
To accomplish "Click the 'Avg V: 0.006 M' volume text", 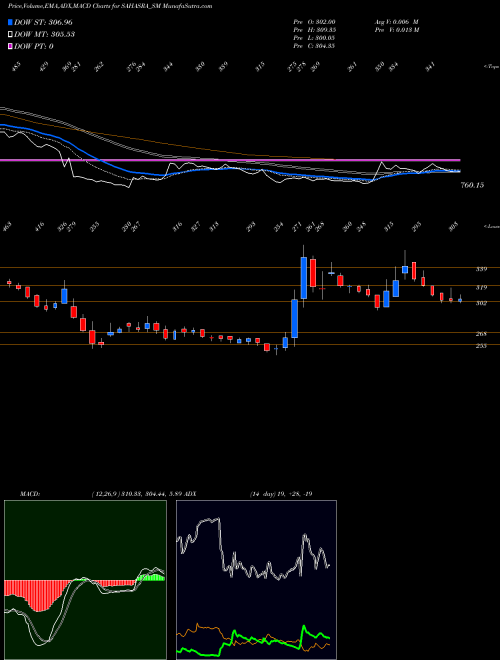I will point(397,22).
